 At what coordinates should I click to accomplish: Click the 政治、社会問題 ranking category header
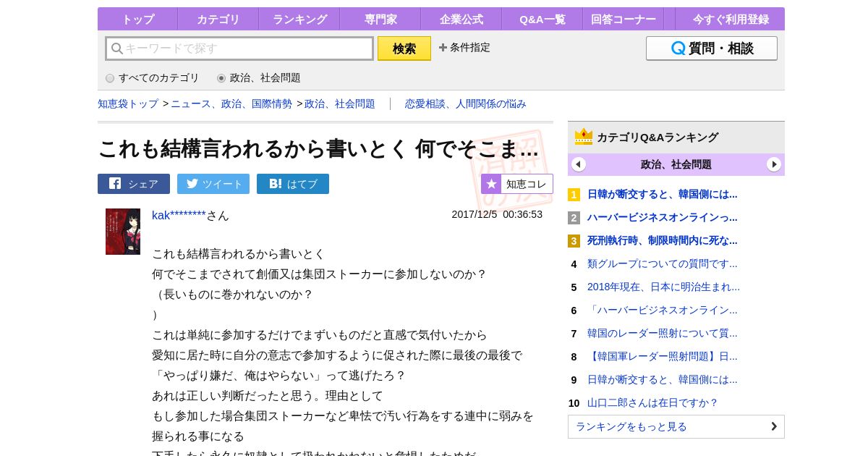[x=676, y=164]
